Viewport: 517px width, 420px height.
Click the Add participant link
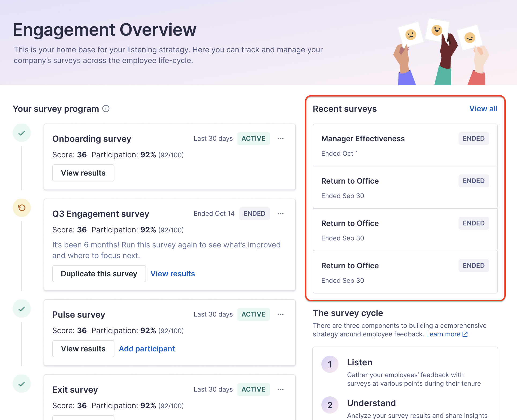147,349
